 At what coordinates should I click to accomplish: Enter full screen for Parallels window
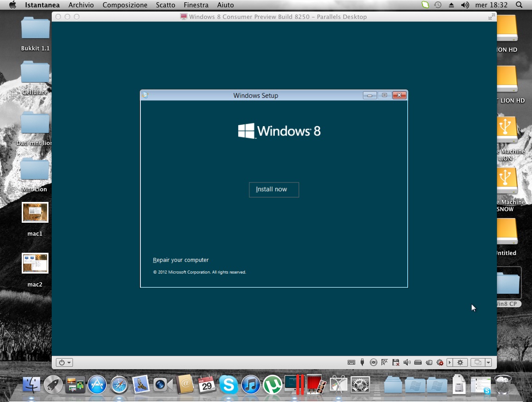click(491, 17)
